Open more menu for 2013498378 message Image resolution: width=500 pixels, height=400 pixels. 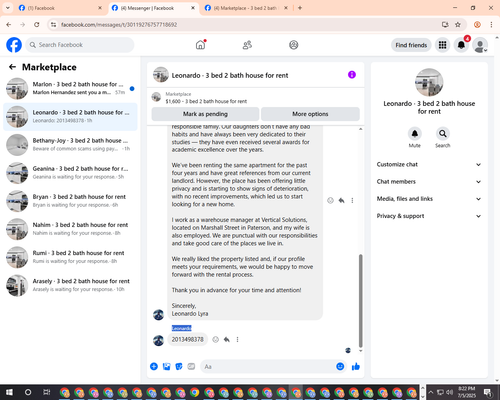coord(237,339)
